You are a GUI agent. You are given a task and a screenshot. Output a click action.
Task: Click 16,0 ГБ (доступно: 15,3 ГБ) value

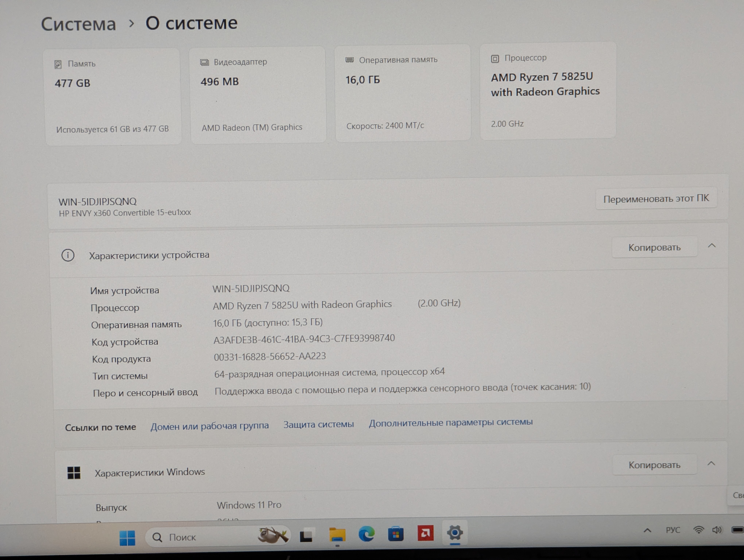click(x=268, y=323)
